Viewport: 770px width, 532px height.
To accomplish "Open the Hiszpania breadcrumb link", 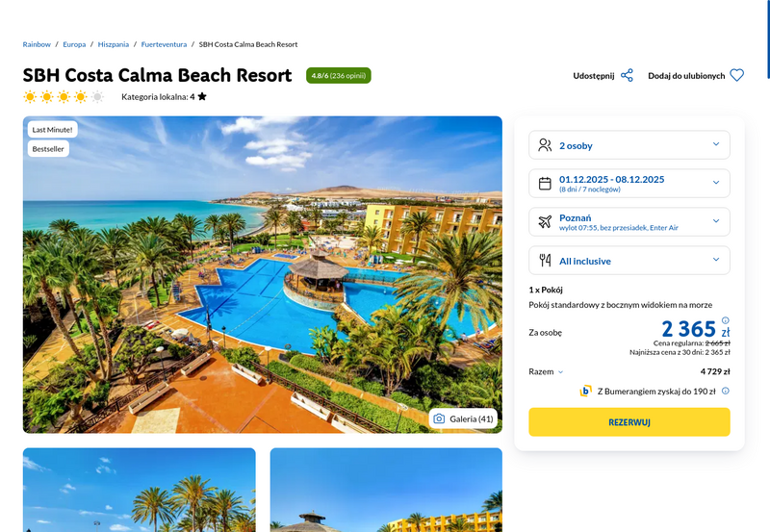I will (x=114, y=44).
